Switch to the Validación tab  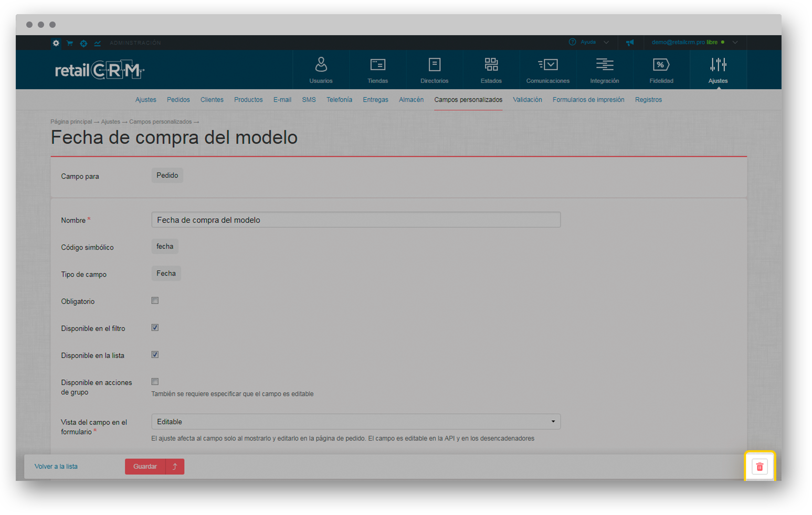pyautogui.click(x=528, y=100)
